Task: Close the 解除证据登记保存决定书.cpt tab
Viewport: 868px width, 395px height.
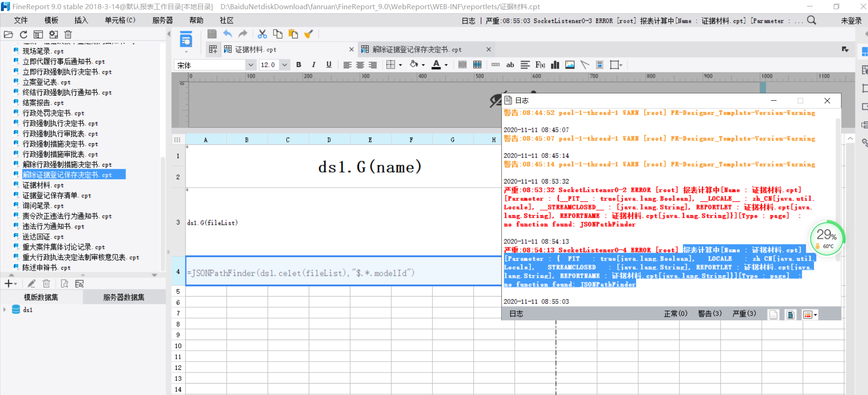Action: pos(488,49)
